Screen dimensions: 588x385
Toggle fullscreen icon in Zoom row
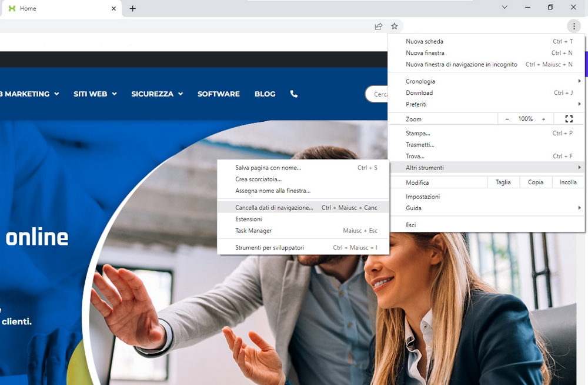569,119
